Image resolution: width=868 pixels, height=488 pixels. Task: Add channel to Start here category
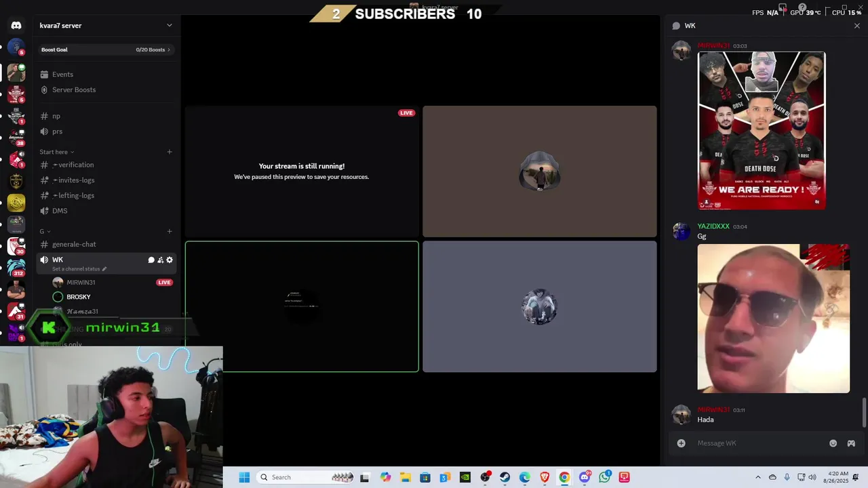[x=170, y=152]
